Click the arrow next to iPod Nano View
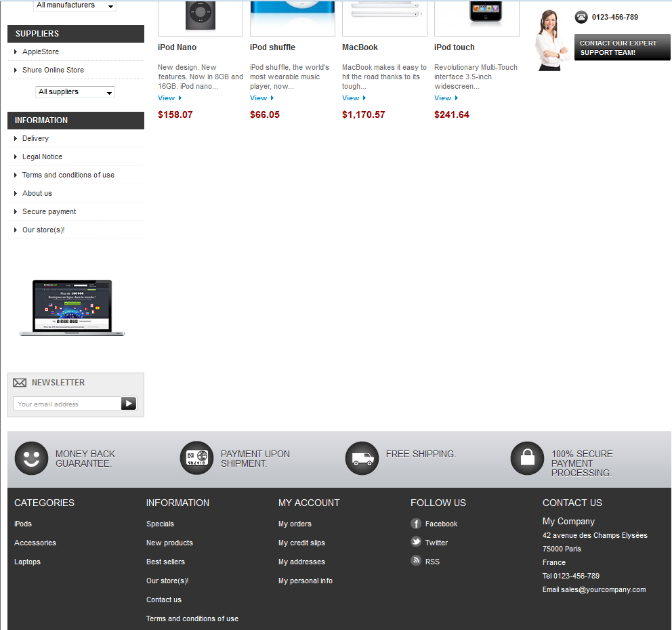The image size is (672, 630). tap(180, 98)
